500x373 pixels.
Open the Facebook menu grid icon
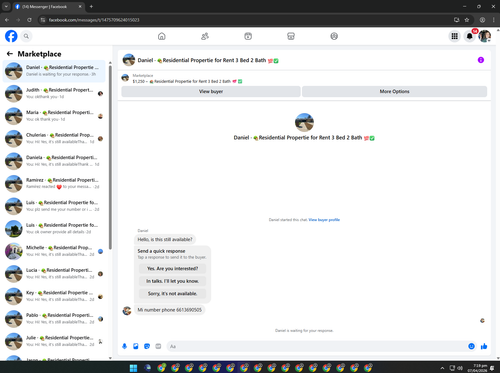pos(454,36)
